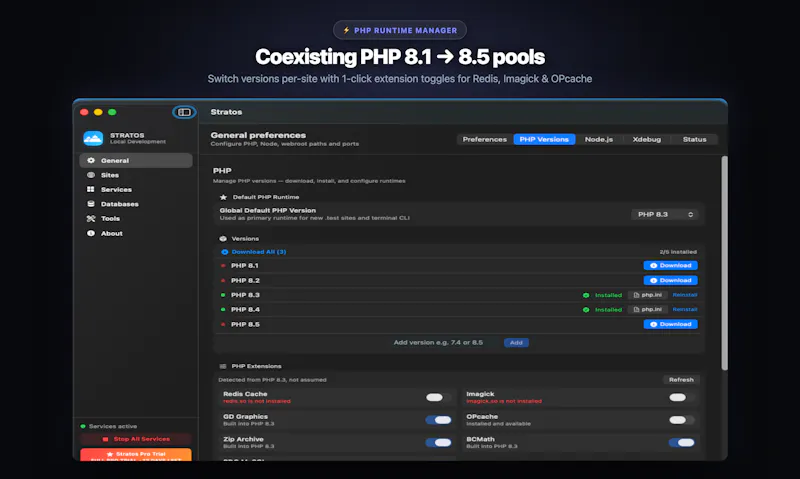Switch to the Xdebug tab
This screenshot has width=800, height=479.
click(646, 139)
